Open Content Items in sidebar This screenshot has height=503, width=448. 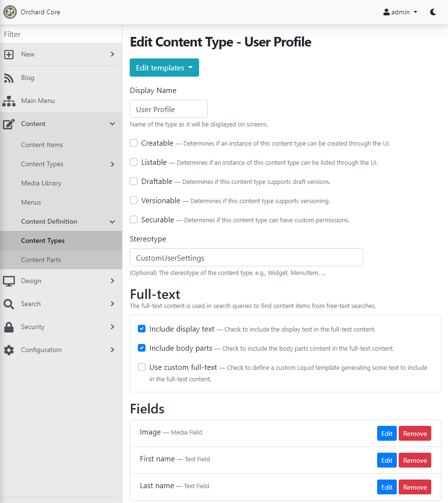click(x=61, y=145)
